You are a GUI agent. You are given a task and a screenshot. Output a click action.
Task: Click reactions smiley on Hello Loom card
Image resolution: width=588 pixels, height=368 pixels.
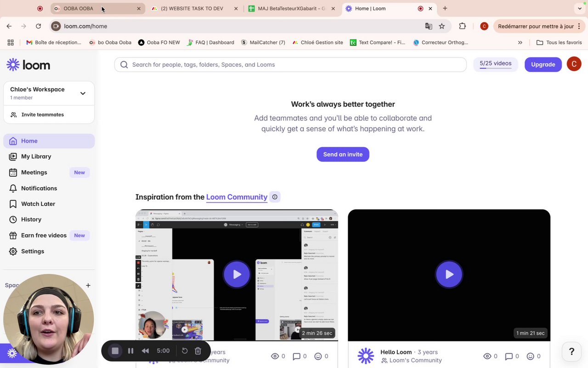pyautogui.click(x=530, y=356)
